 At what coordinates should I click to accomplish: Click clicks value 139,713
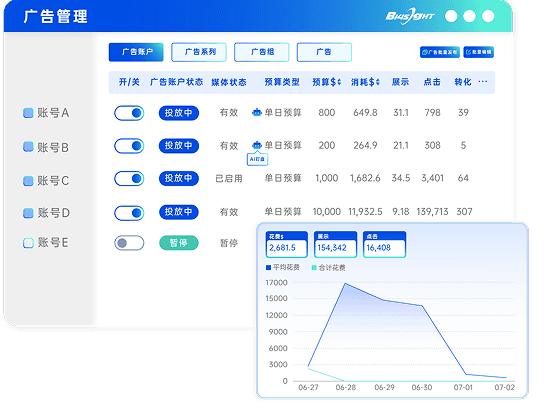(x=432, y=211)
